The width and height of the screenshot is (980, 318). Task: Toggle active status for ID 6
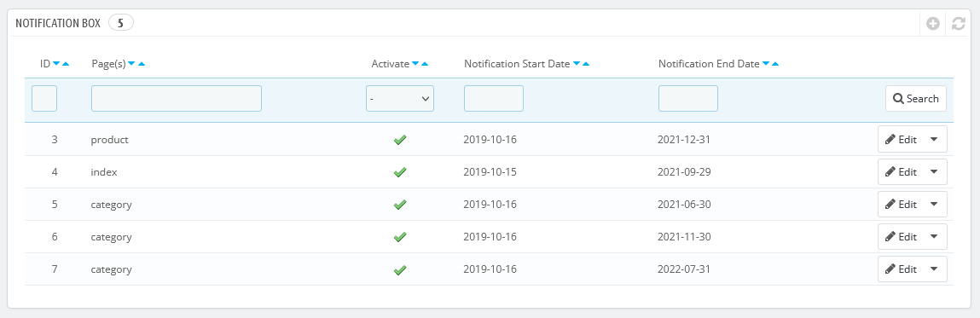point(400,237)
